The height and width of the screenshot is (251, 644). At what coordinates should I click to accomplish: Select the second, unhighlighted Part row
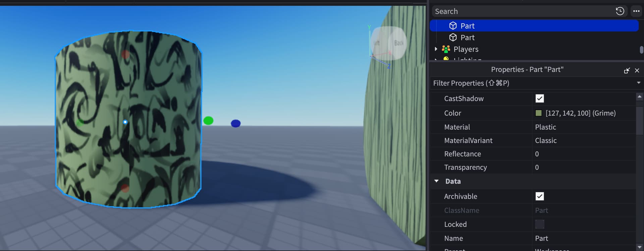[534, 38]
